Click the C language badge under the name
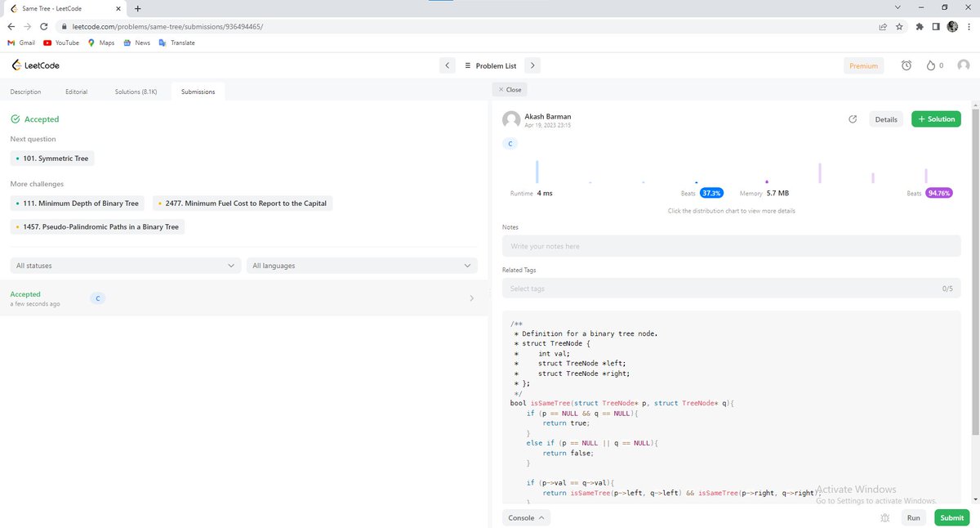This screenshot has width=980, height=528. coord(510,144)
